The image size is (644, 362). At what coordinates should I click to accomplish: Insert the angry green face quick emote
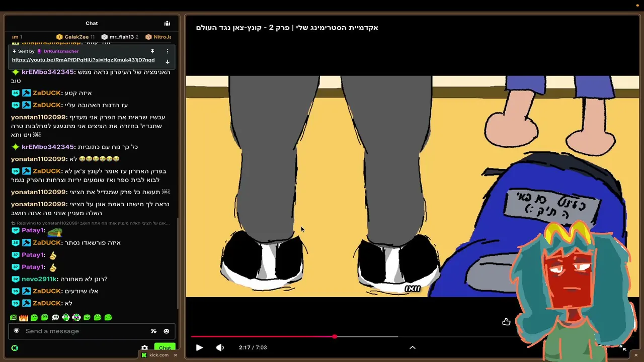click(x=13, y=318)
